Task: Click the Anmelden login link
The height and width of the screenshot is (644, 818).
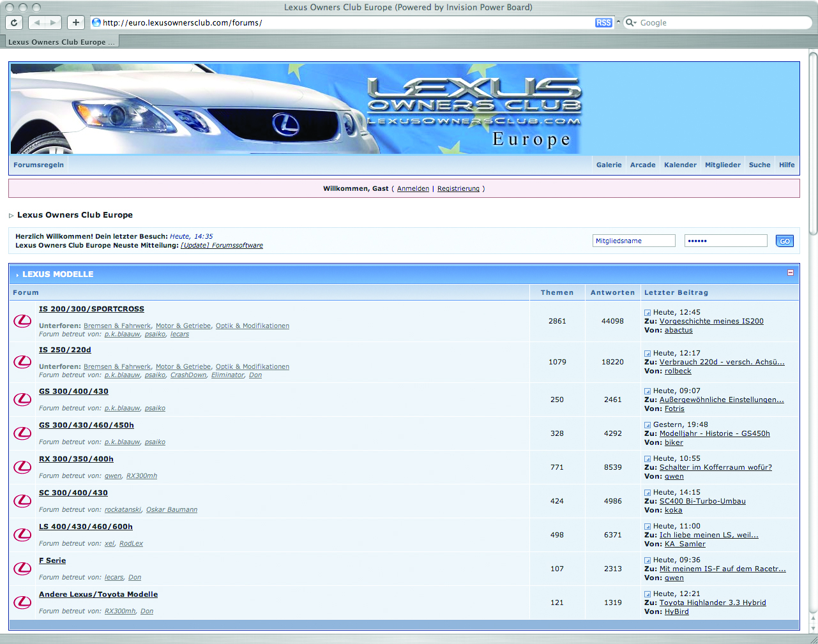Action: [413, 189]
